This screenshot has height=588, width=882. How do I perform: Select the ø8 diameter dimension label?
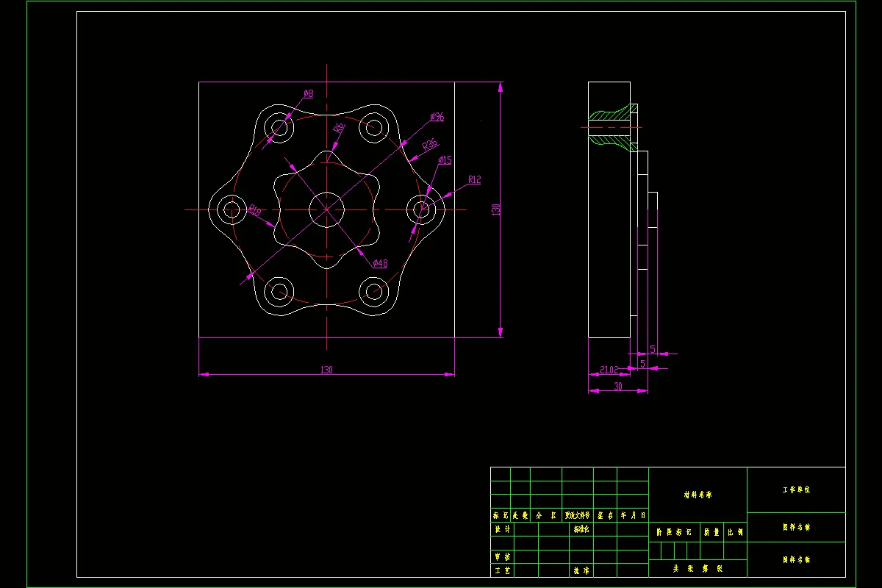(309, 93)
